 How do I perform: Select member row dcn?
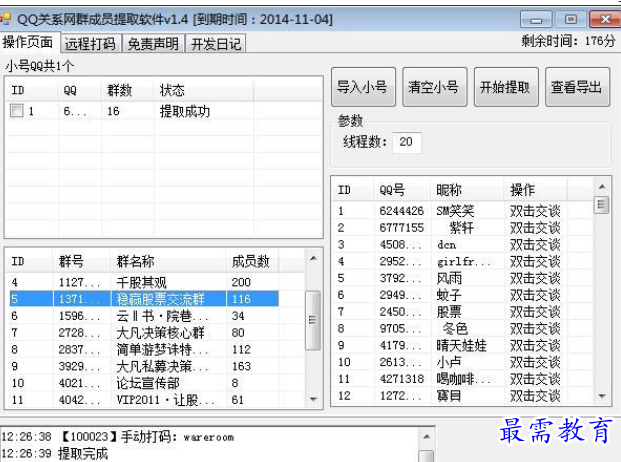pos(451,245)
